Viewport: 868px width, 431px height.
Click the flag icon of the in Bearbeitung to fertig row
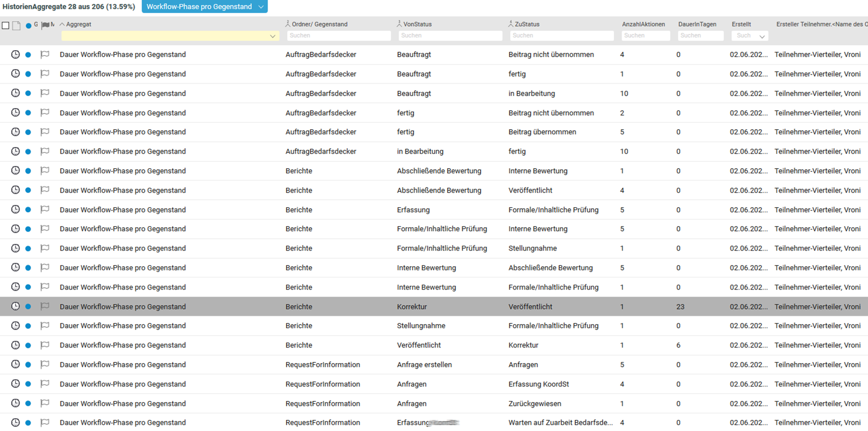(45, 151)
